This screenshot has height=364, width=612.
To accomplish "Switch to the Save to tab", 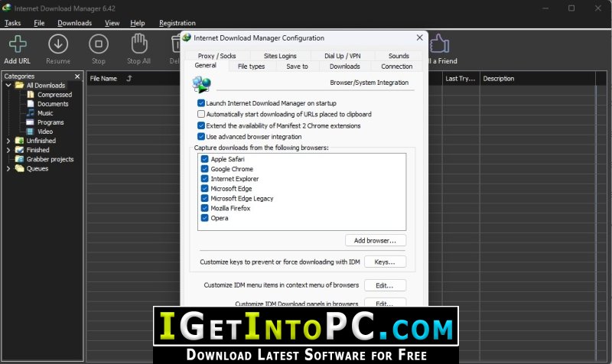I will pyautogui.click(x=297, y=67).
